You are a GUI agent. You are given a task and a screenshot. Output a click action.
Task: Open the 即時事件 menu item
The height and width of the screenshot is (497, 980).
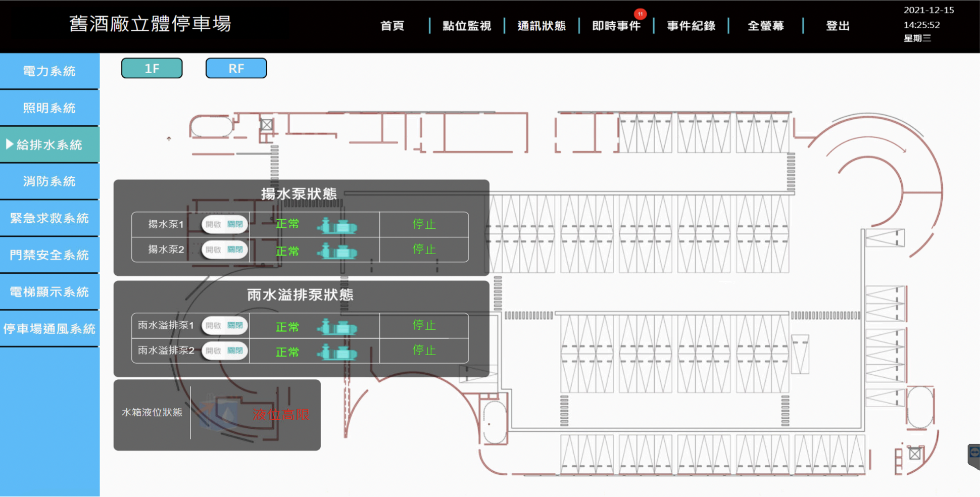pos(616,26)
